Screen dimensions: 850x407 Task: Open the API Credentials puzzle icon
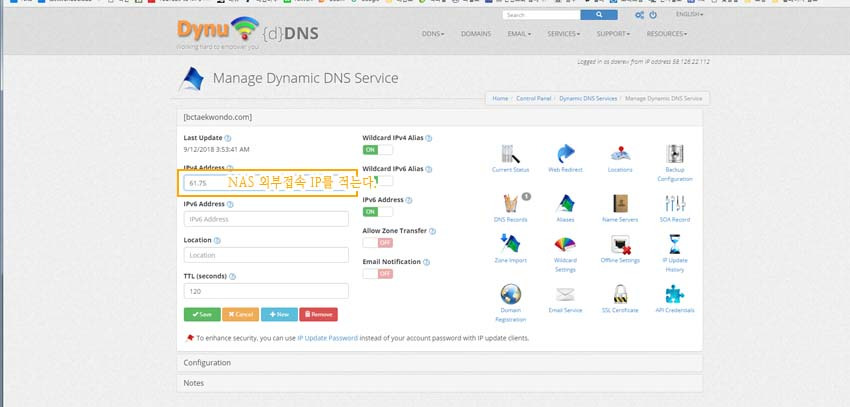(675, 295)
